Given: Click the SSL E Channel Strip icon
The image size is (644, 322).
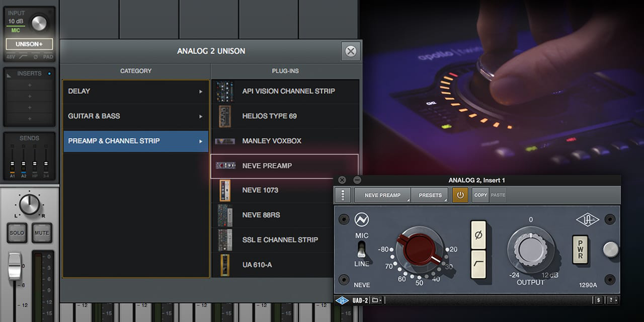Looking at the screenshot, I should tap(225, 240).
